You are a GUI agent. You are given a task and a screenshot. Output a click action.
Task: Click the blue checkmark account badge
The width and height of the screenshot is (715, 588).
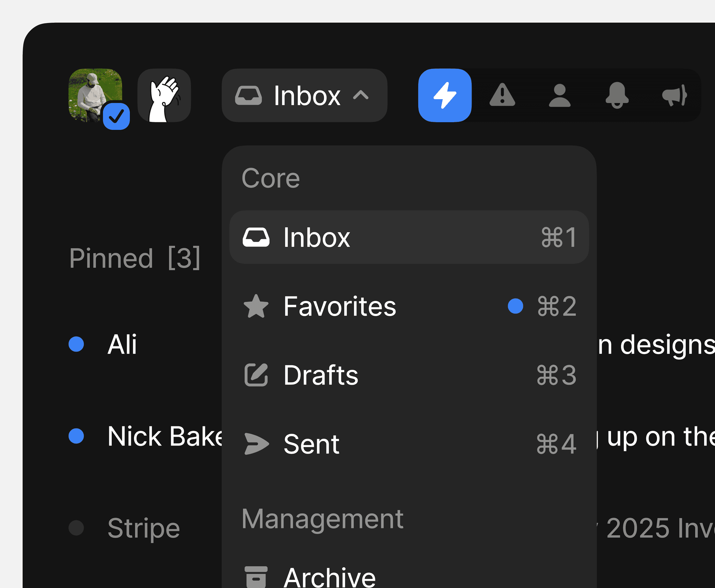pos(116,117)
